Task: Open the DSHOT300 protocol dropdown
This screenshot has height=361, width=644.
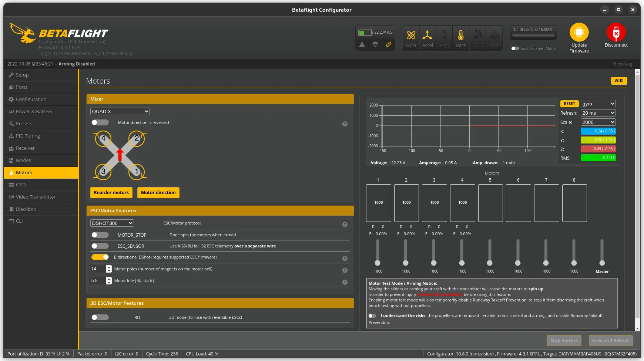Action: coord(112,223)
